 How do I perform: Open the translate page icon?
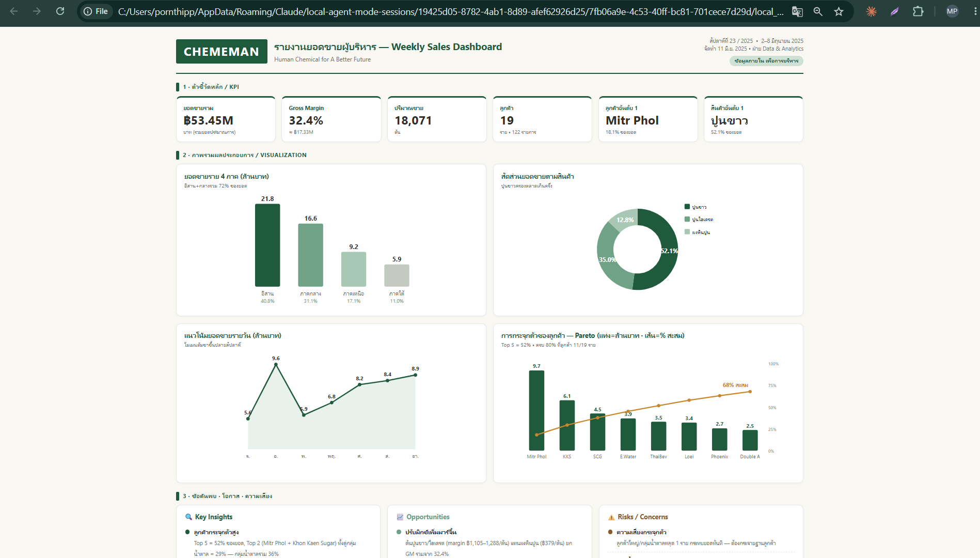(x=797, y=11)
